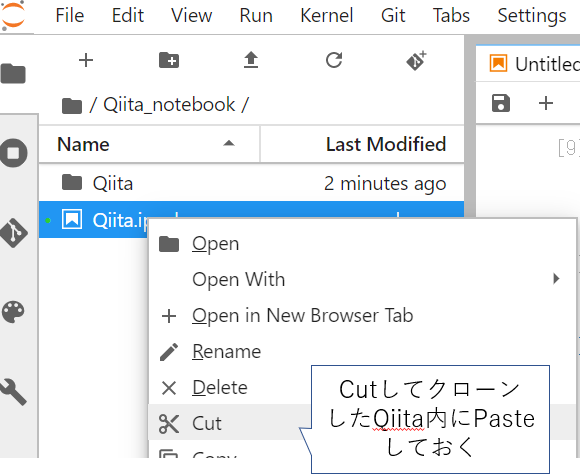Choose Rename in the context menu
The image size is (588, 476).
226,351
